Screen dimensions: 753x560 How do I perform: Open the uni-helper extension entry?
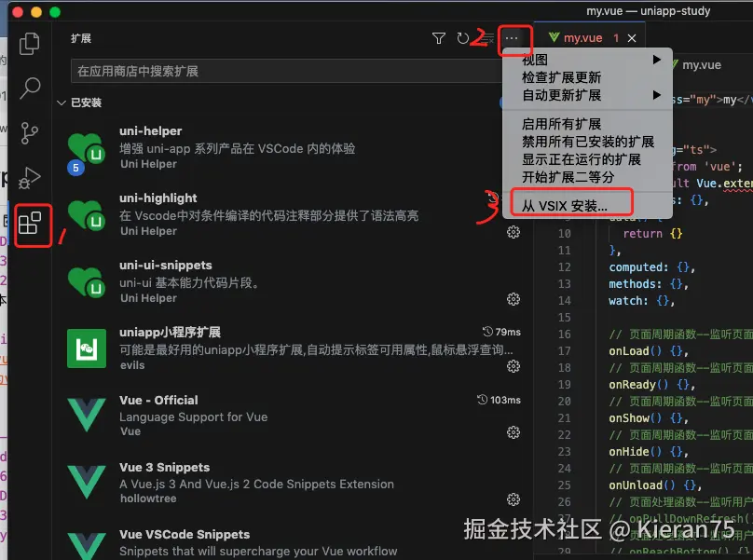coord(293,148)
